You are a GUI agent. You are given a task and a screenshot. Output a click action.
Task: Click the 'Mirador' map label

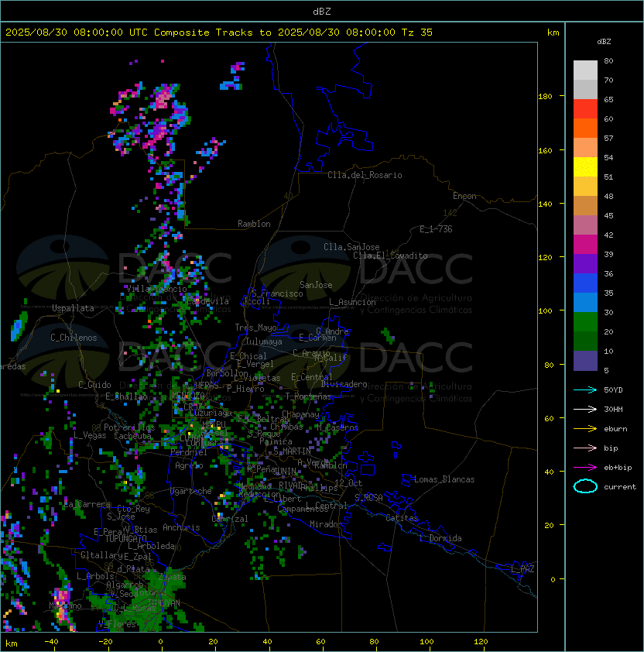point(326,524)
